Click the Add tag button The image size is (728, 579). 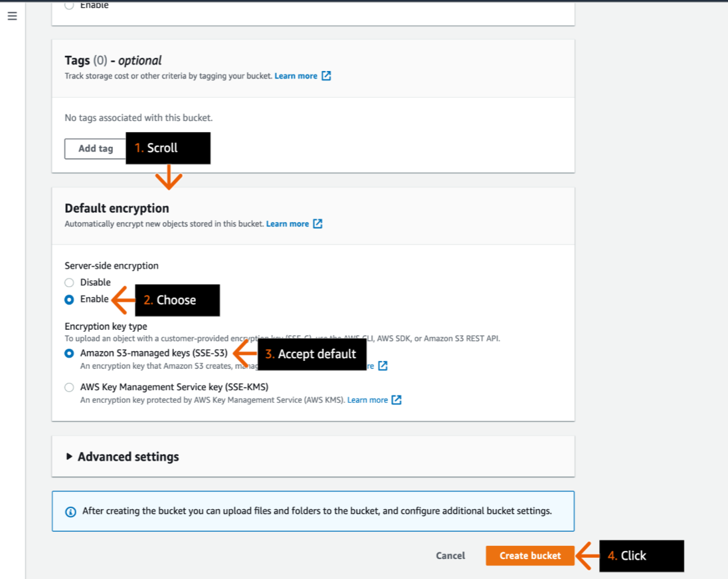tap(95, 148)
